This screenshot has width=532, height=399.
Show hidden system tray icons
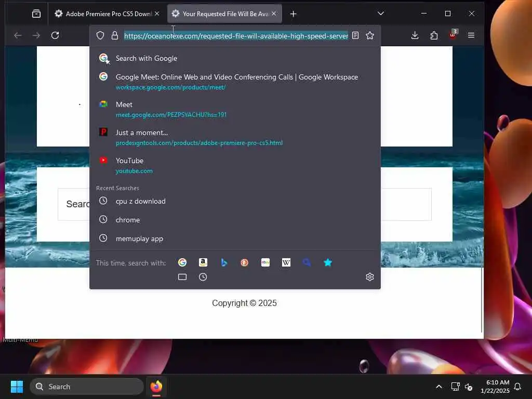tap(438, 387)
